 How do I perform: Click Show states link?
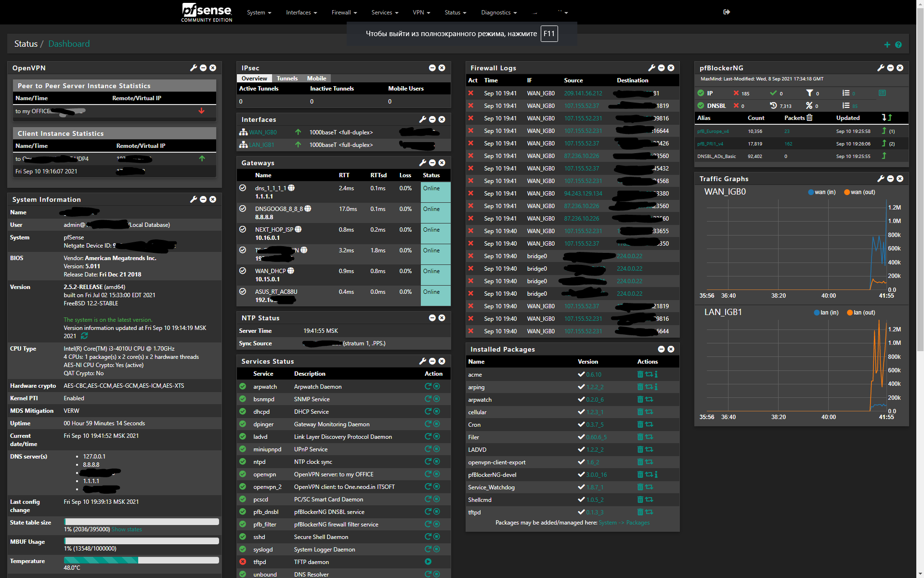pyautogui.click(x=127, y=529)
